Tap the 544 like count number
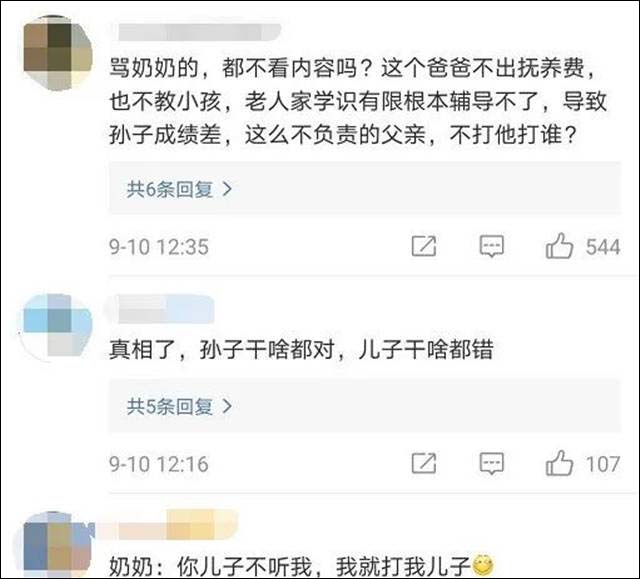Screen dimensions: 640x579 (603, 247)
